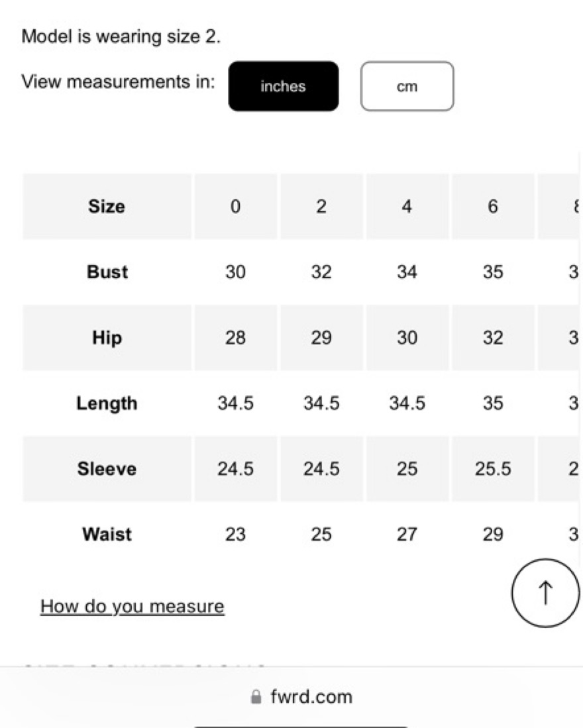Click the Hip row label
Viewport: 583px width, 728px height.
click(107, 338)
